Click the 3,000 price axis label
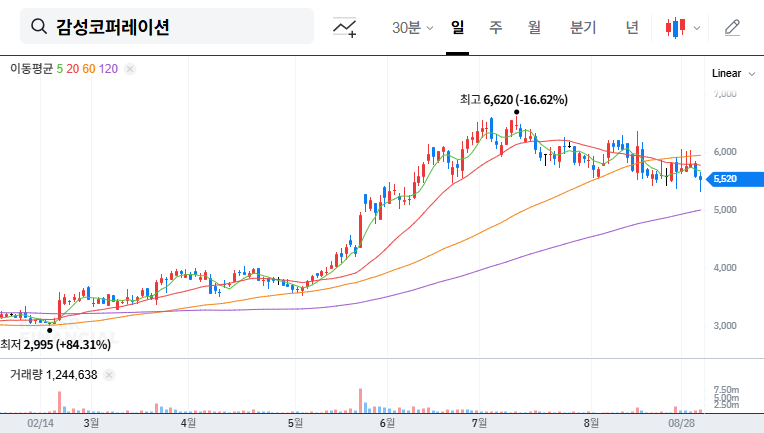764x433 pixels. coord(725,325)
